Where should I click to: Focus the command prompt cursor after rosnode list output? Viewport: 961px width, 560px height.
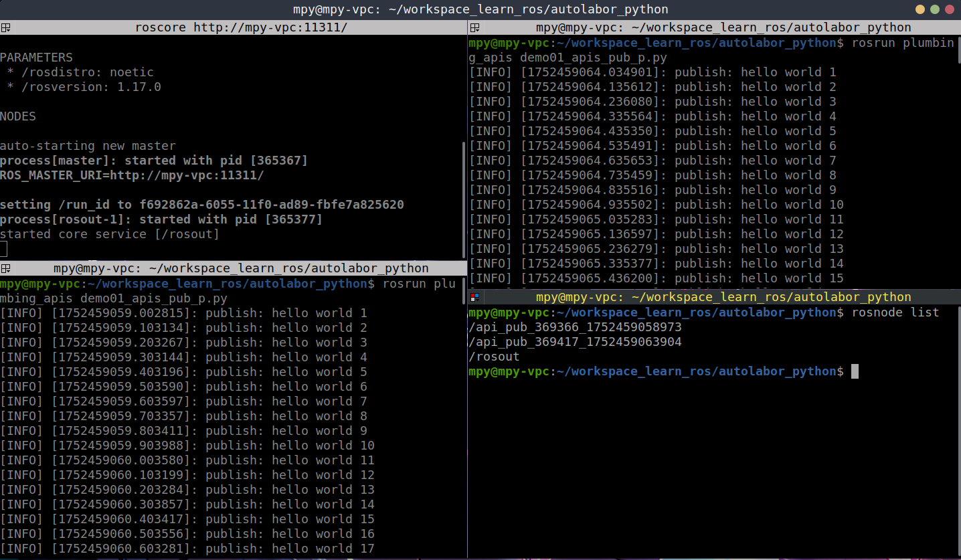855,371
